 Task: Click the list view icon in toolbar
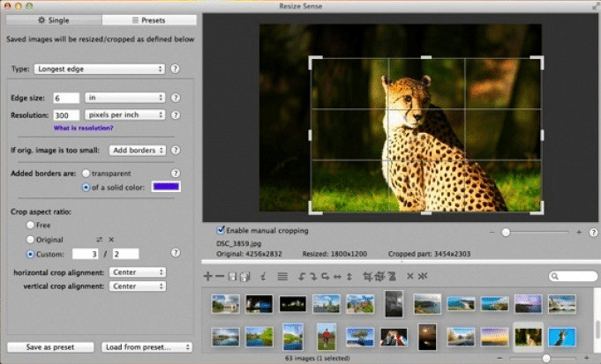(282, 277)
